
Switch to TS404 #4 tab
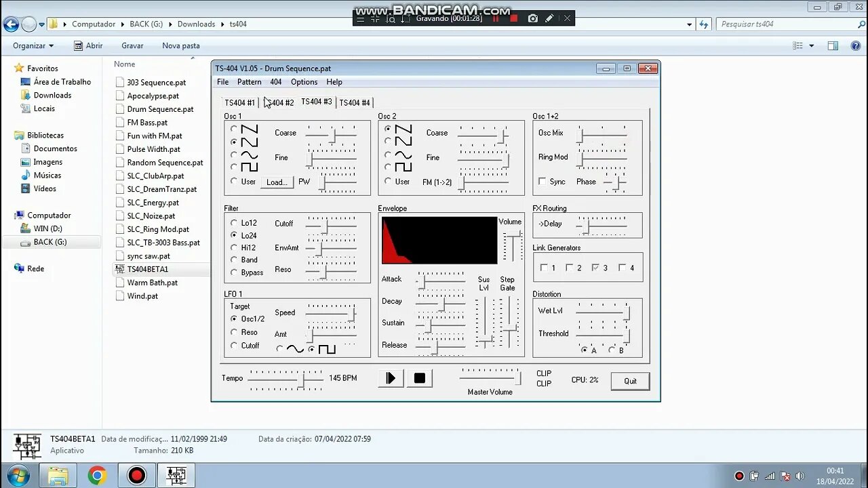pyautogui.click(x=355, y=103)
